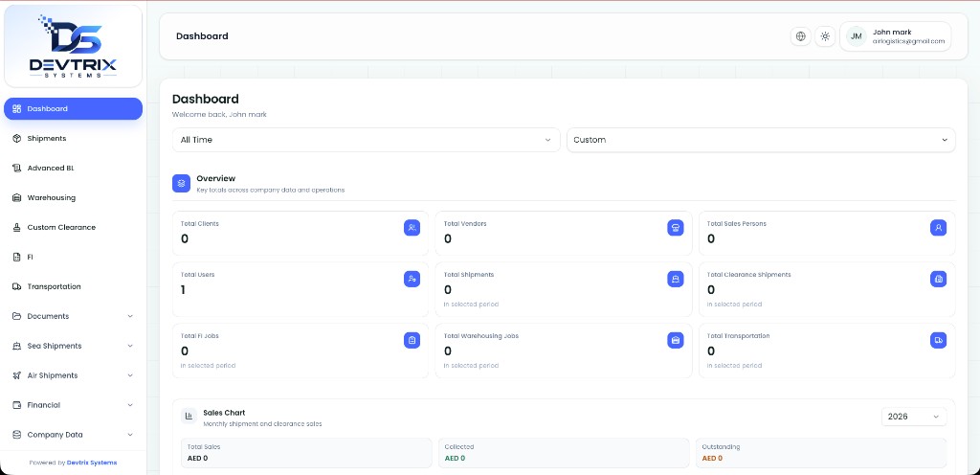Click the 'Total Clients' label
The height and width of the screenshot is (475, 980).
pyautogui.click(x=200, y=224)
